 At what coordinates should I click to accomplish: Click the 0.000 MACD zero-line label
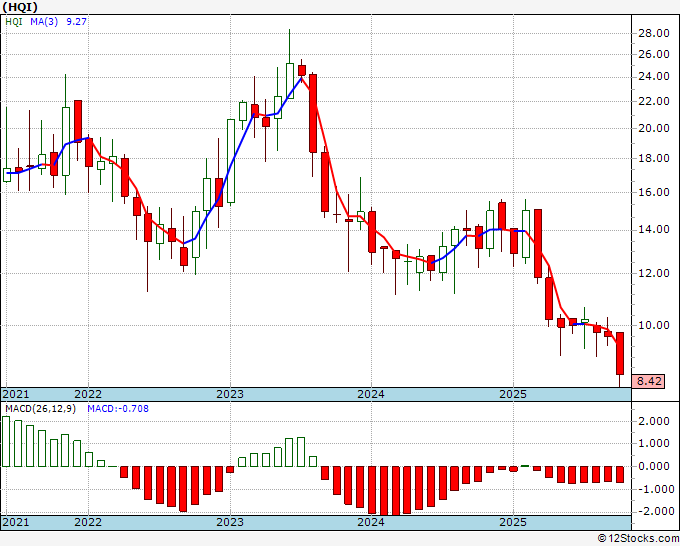[x=653, y=466]
